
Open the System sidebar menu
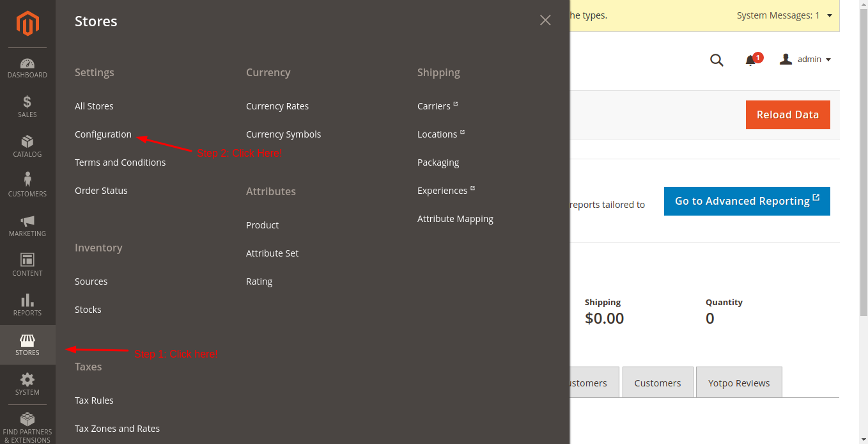pos(27,385)
